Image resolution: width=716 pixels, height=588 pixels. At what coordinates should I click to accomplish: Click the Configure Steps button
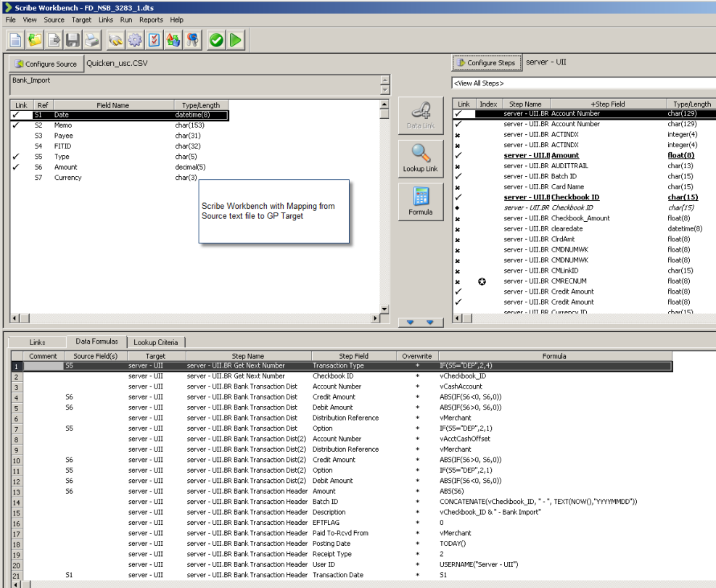click(x=487, y=62)
